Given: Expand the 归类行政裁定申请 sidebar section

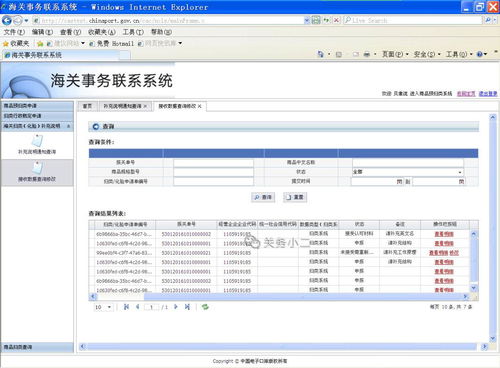Looking at the screenshot, I should coord(37,116).
